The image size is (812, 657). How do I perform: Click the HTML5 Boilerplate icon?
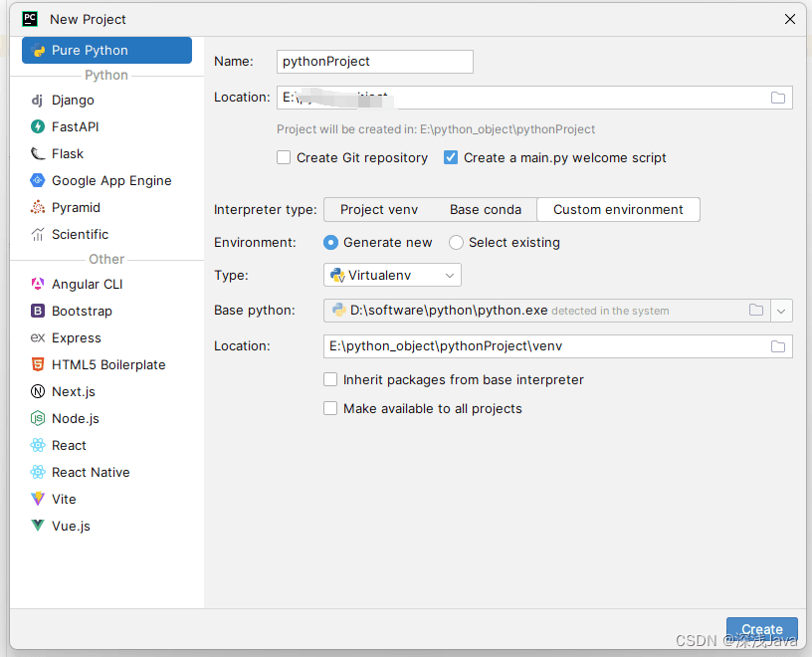(38, 364)
